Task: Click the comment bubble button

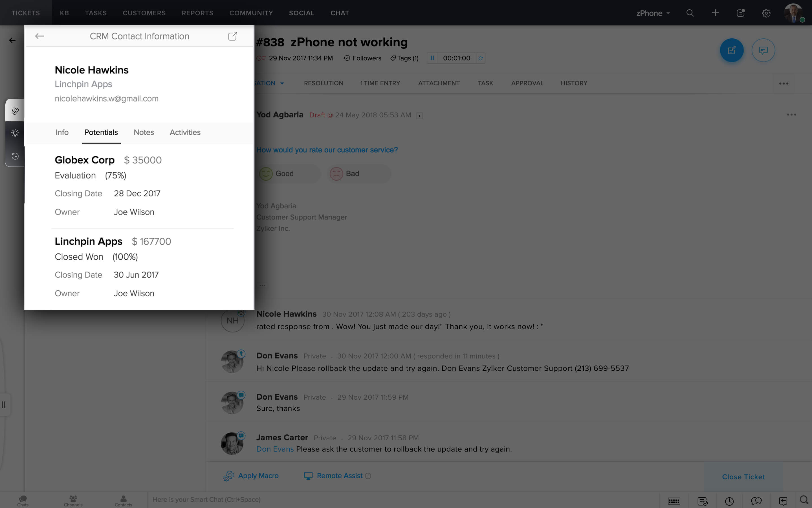Action: (763, 51)
